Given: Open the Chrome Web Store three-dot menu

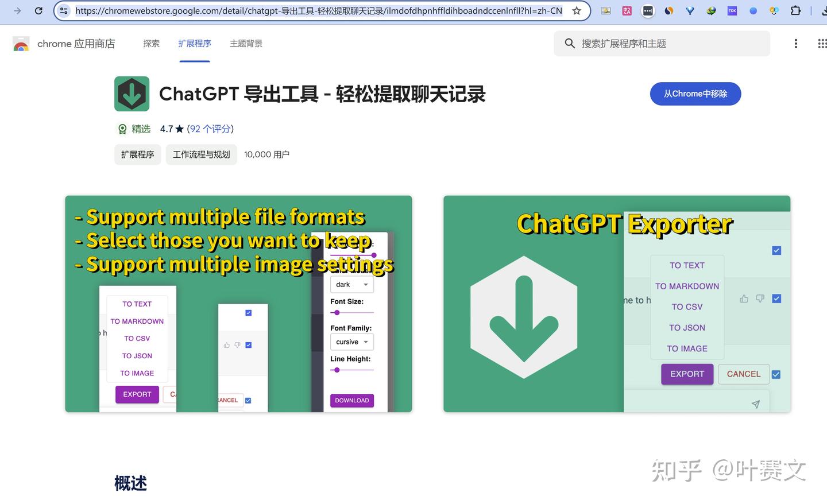Looking at the screenshot, I should [x=795, y=43].
